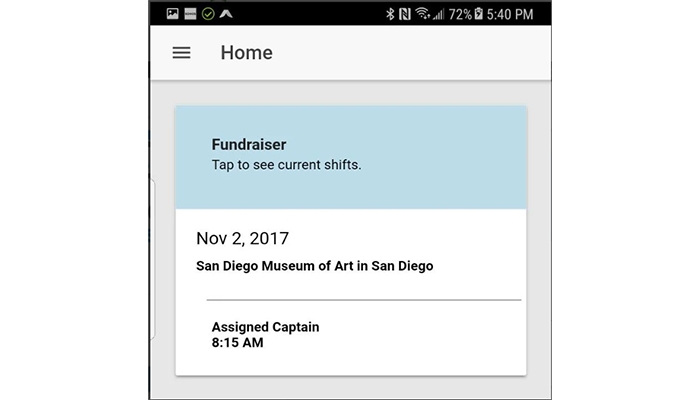Tap the Wi-Fi status icon
This screenshot has height=400, width=700.
(424, 13)
